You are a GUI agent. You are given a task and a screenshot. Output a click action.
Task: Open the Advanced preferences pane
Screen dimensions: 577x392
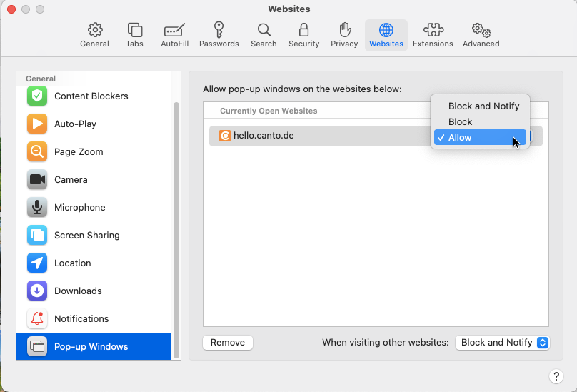[481, 35]
